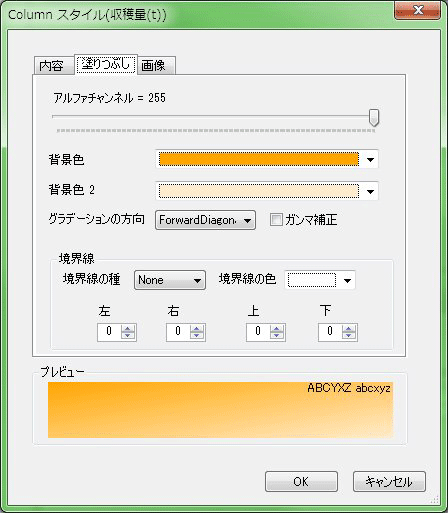Open the 背景色 2 color dropdown arrow
The width and height of the screenshot is (448, 513).
pyautogui.click(x=370, y=192)
